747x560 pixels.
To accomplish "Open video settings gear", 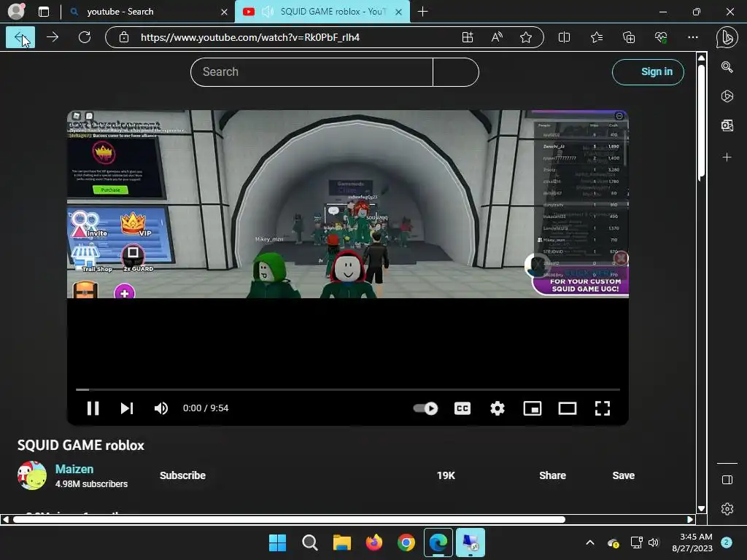I will click(x=498, y=408).
